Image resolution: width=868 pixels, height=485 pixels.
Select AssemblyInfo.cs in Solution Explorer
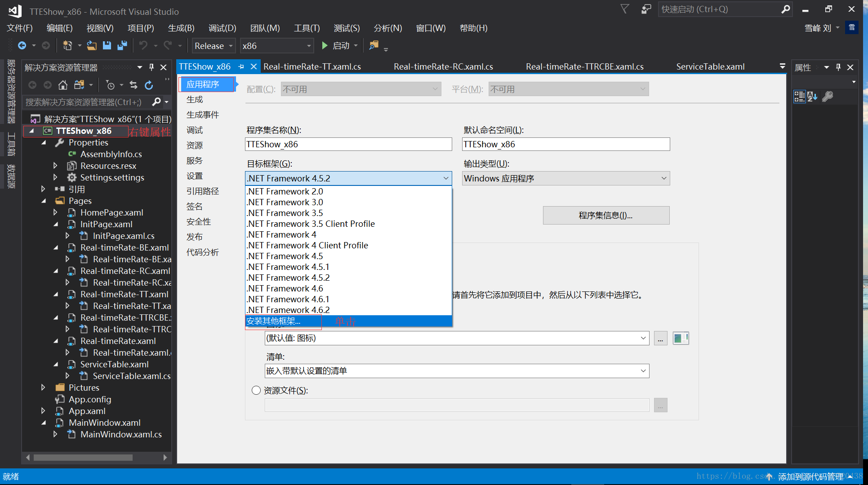click(x=111, y=154)
